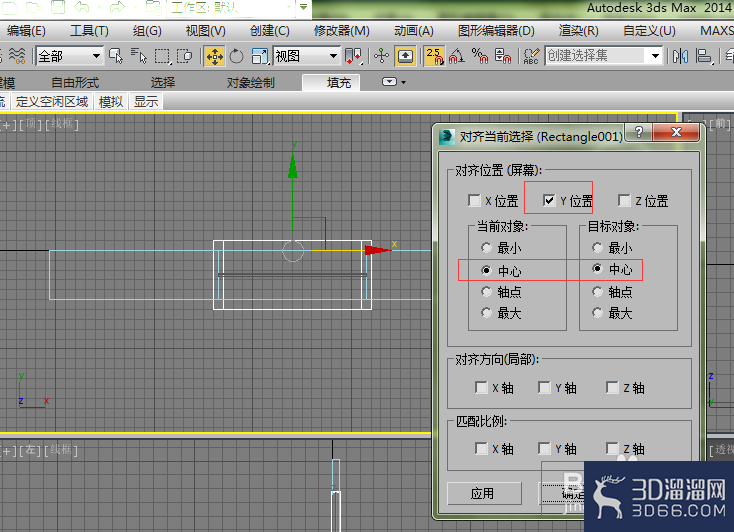The image size is (734, 532).
Task: Click the Align tool icon
Action: point(703,56)
